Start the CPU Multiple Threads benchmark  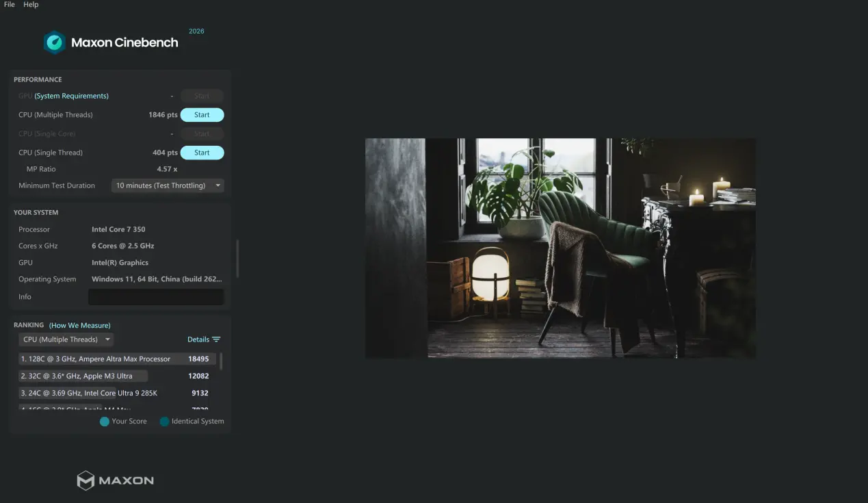[202, 115]
